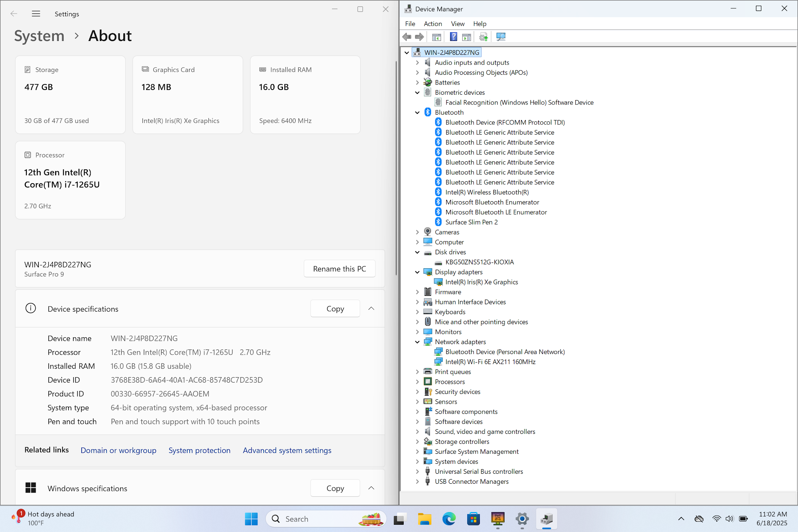Screen dimensions: 798x532
Task: Open the Help menu
Action: (480, 24)
